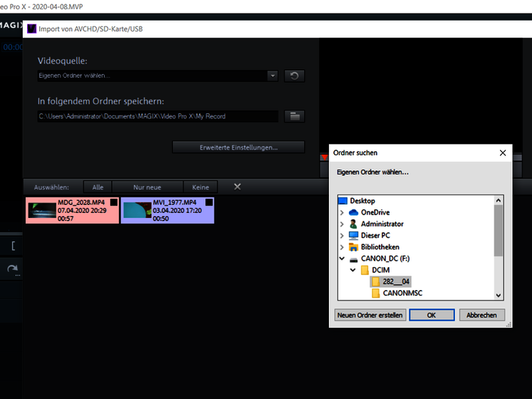Confirm the folder dialog with OK
This screenshot has height=399, width=532.
432,315
